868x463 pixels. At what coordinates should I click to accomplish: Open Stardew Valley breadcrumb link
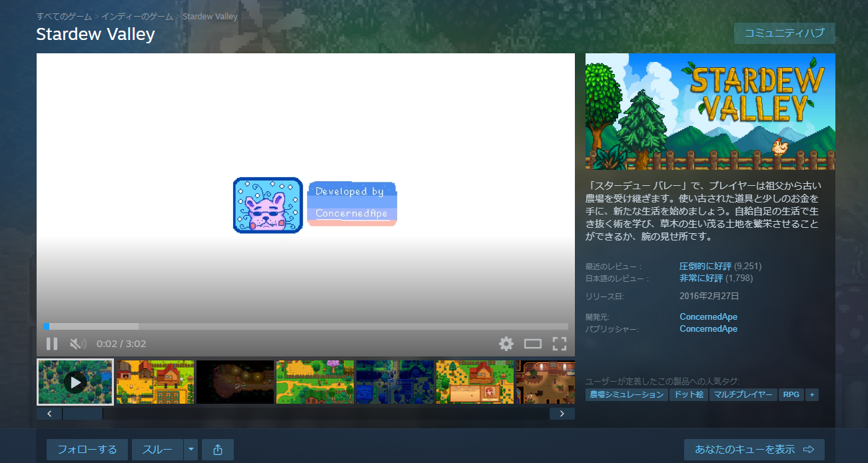tap(209, 15)
